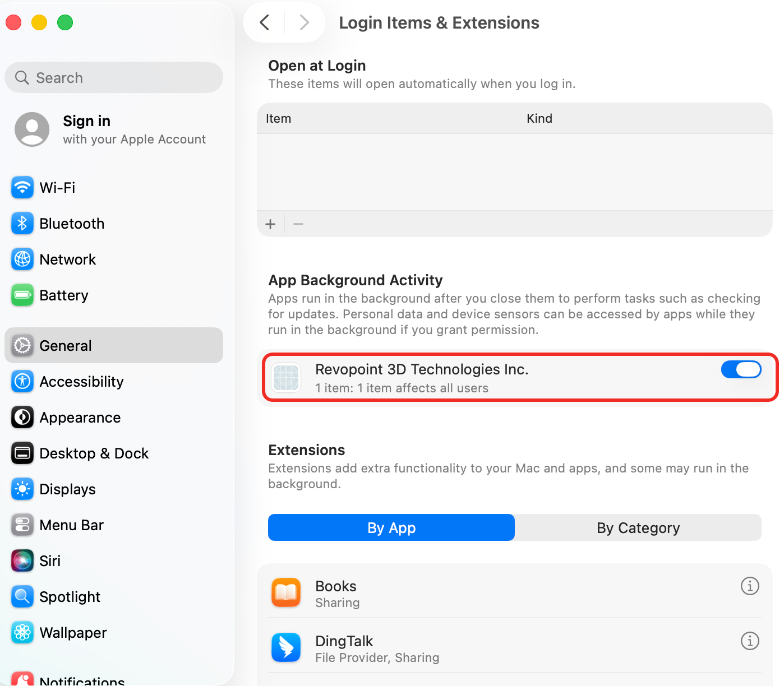
Task: Open the Network globe icon
Action: (22, 259)
